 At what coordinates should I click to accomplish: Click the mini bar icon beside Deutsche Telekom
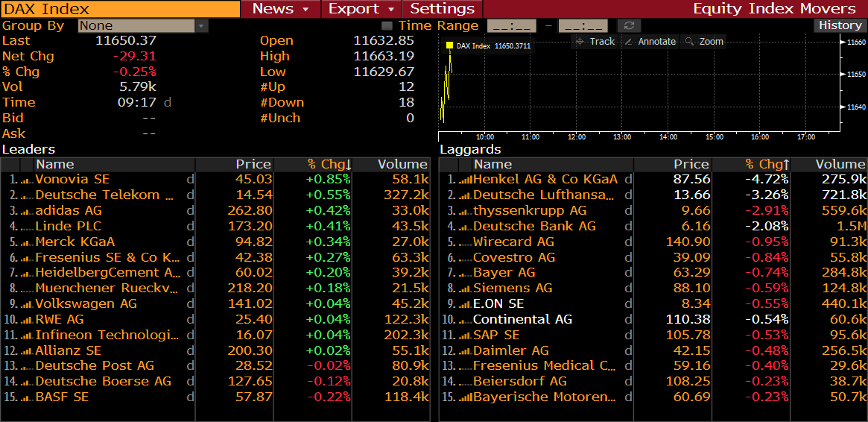(27, 195)
